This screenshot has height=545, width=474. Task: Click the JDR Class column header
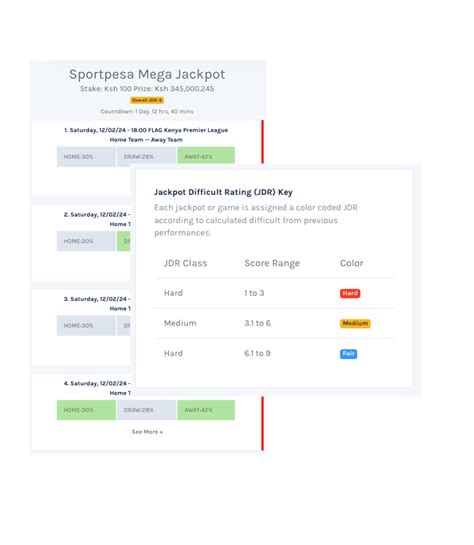[x=186, y=263]
